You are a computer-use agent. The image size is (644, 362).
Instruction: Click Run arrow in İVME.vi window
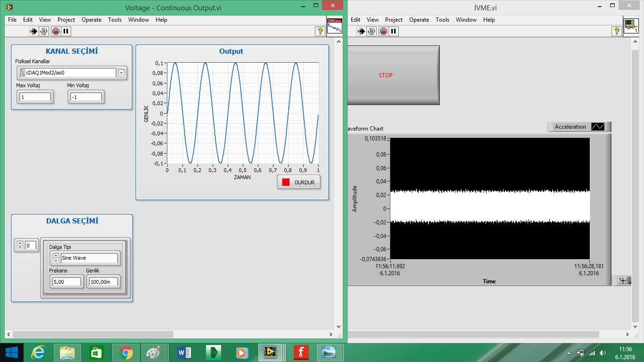361,31
